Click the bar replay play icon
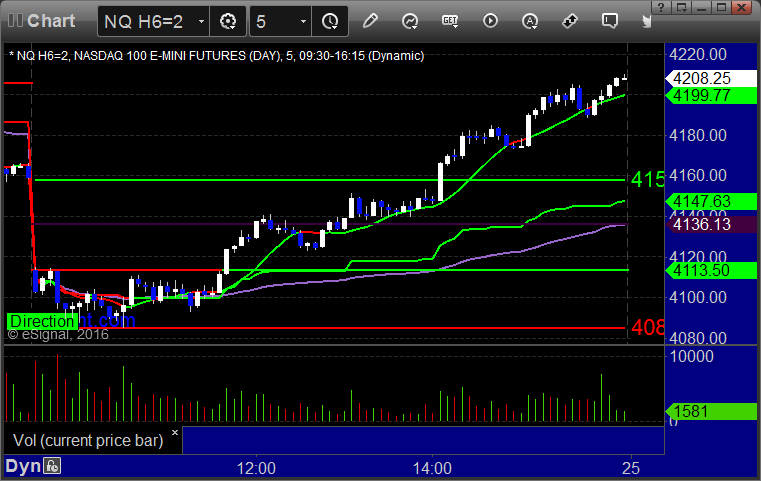This screenshot has width=761, height=481. coord(490,21)
